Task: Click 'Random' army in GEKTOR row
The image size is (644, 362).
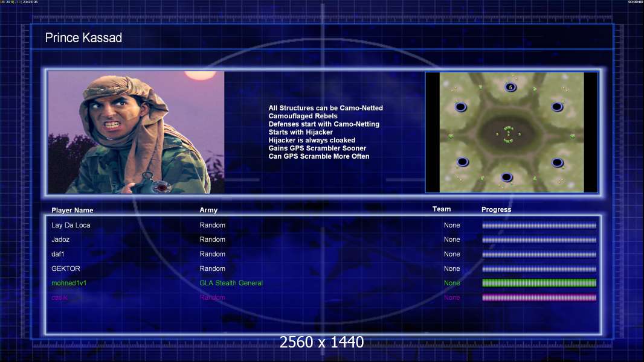Action: [212, 268]
